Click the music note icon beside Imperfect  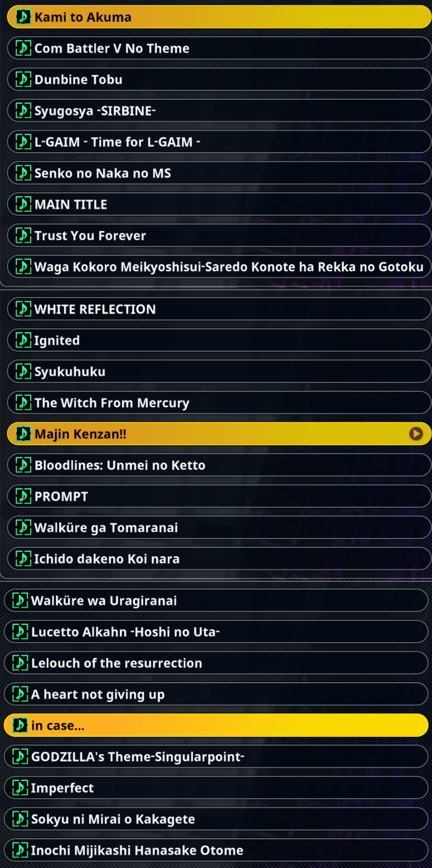[x=19, y=788]
